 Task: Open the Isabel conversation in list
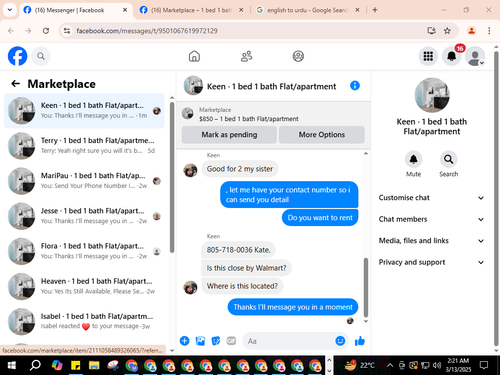pyautogui.click(x=84, y=321)
